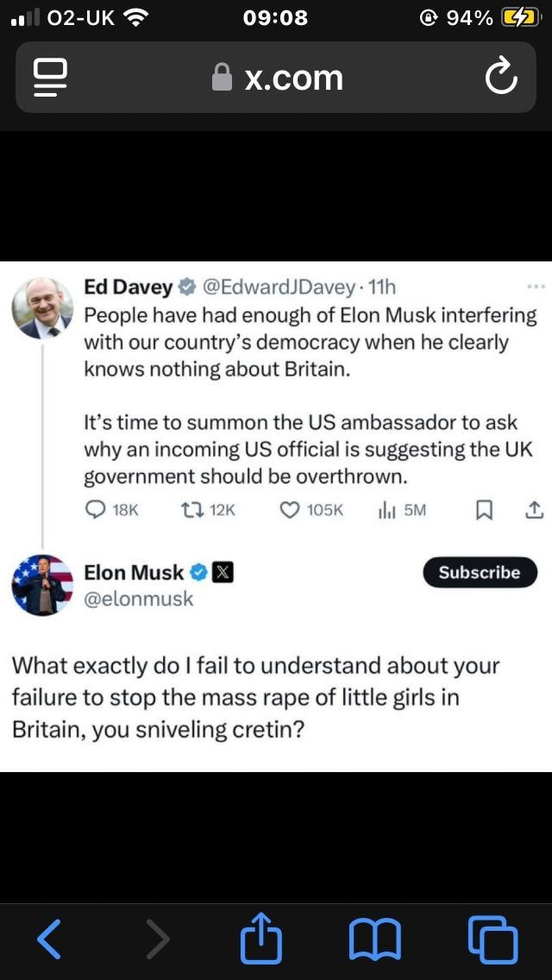Screen dimensions: 552x980
Task: Tap Elon Musk's profile avatar
Action: click(x=42, y=585)
